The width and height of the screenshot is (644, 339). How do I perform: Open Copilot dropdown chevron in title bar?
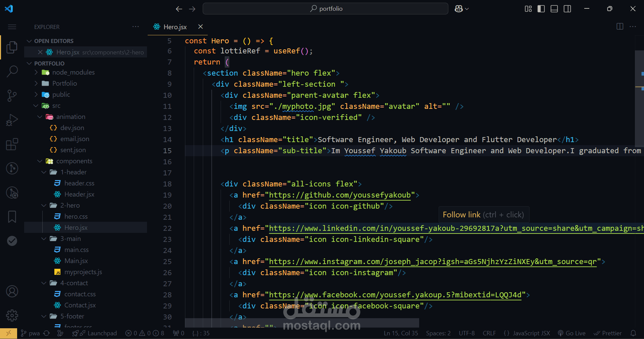467,9
